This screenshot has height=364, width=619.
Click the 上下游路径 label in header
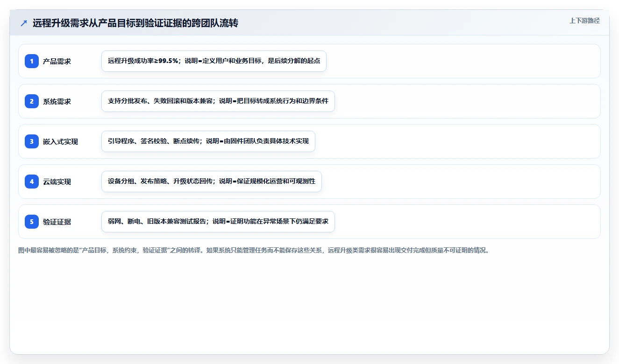[584, 21]
